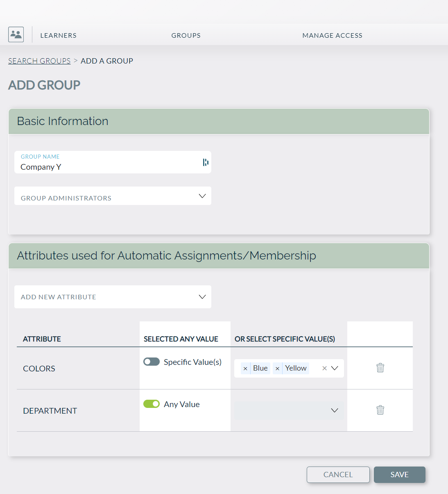448x494 pixels.
Task: Click the learners people icon
Action: click(x=16, y=34)
